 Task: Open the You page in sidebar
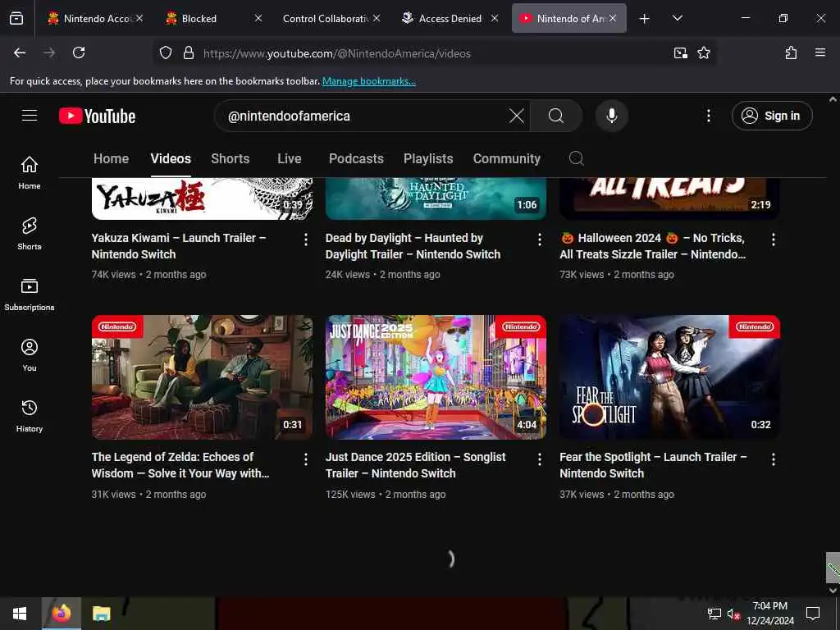(30, 354)
